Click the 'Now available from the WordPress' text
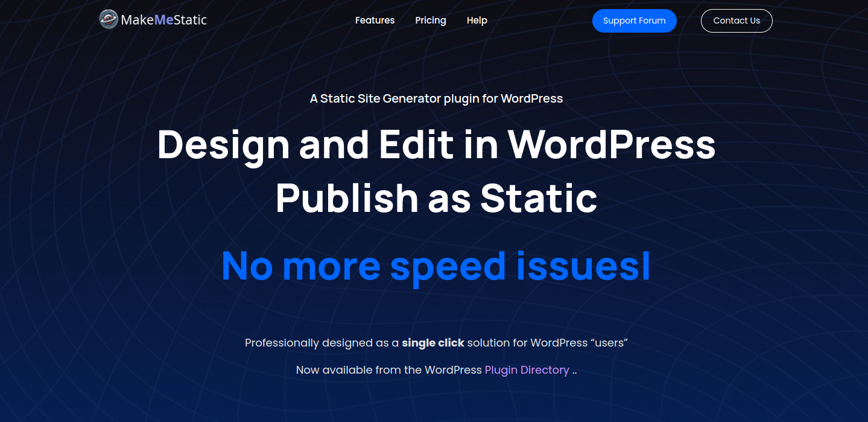Viewport: 868px width, 422px height. [389, 369]
